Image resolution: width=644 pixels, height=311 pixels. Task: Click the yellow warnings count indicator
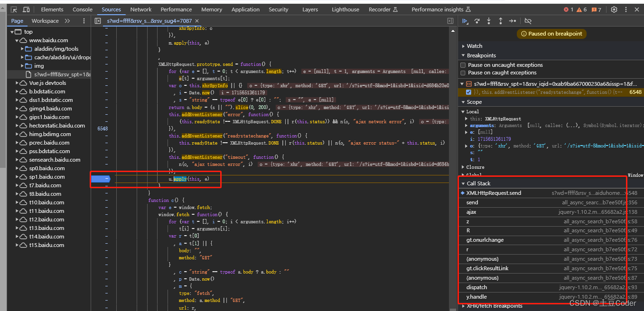click(x=582, y=9)
